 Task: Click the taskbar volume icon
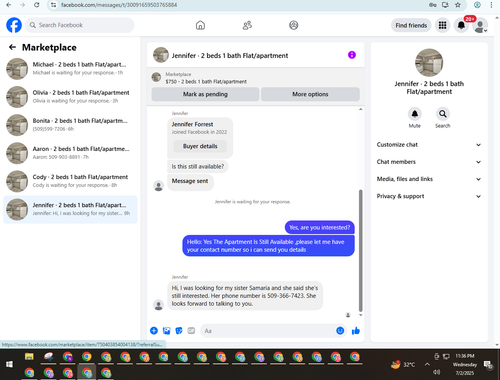click(x=437, y=372)
